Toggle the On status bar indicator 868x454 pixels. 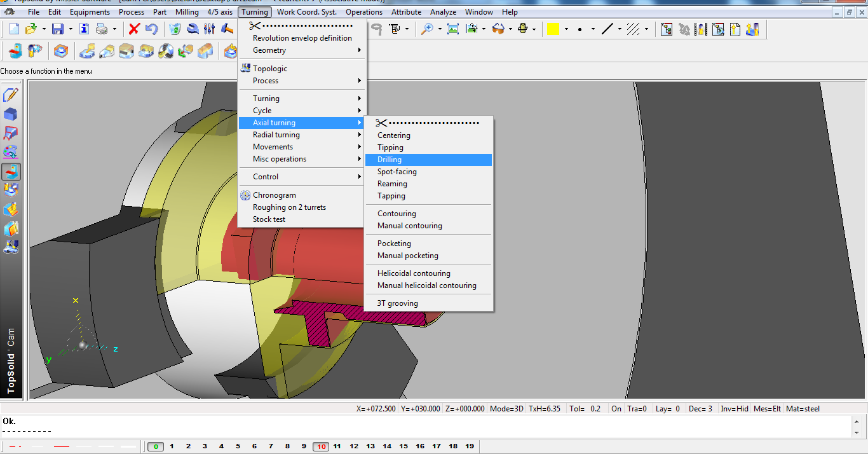click(616, 409)
